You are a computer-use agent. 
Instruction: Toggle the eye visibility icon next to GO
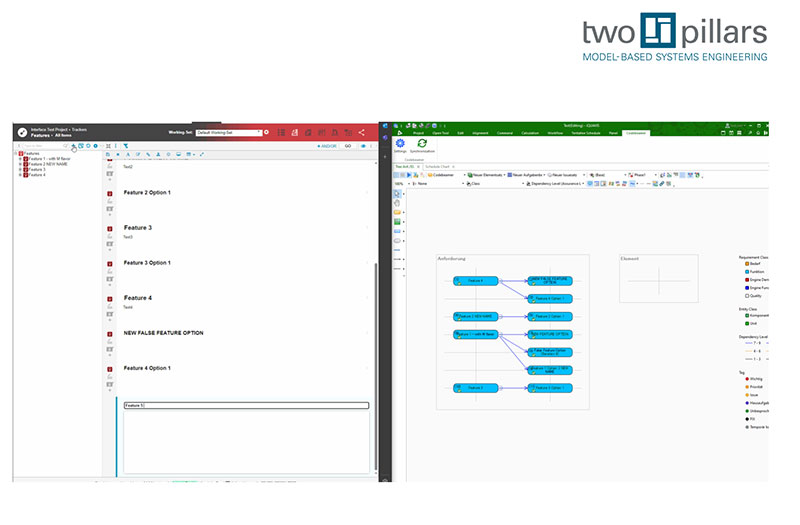coord(362,146)
